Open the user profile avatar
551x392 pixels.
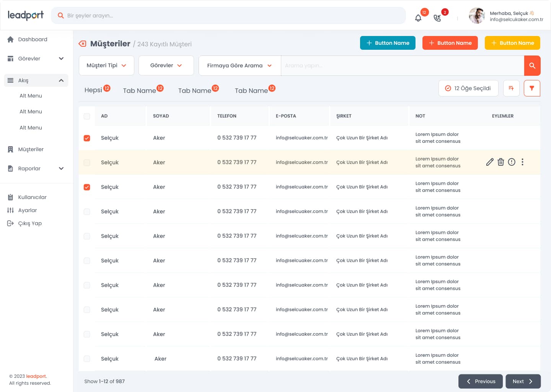tap(477, 16)
